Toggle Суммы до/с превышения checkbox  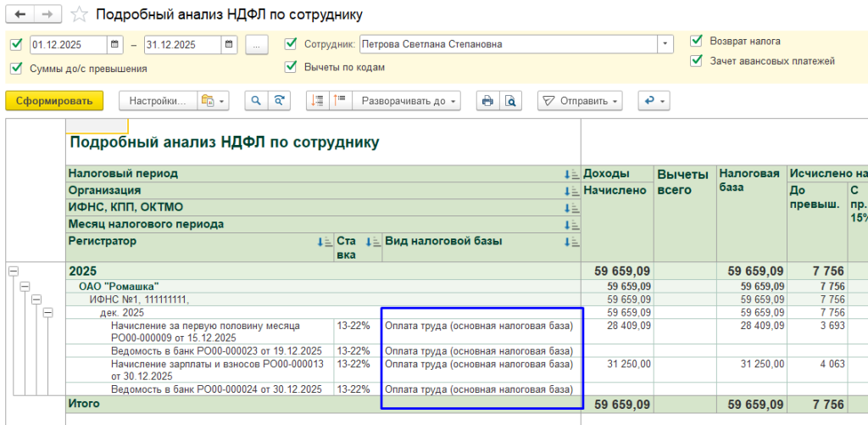16,69
